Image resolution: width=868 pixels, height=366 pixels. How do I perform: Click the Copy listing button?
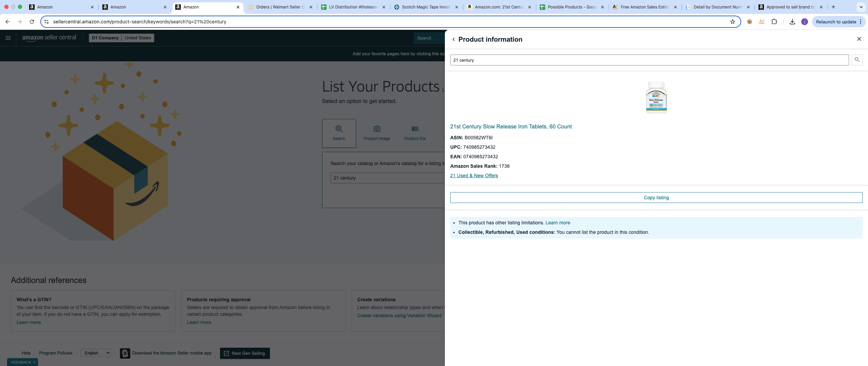click(x=656, y=198)
